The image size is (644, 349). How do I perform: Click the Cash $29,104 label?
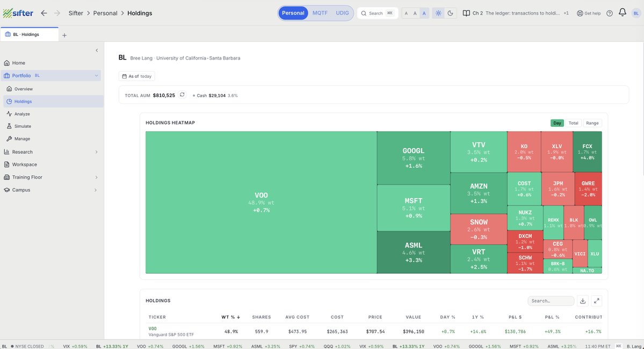(211, 95)
